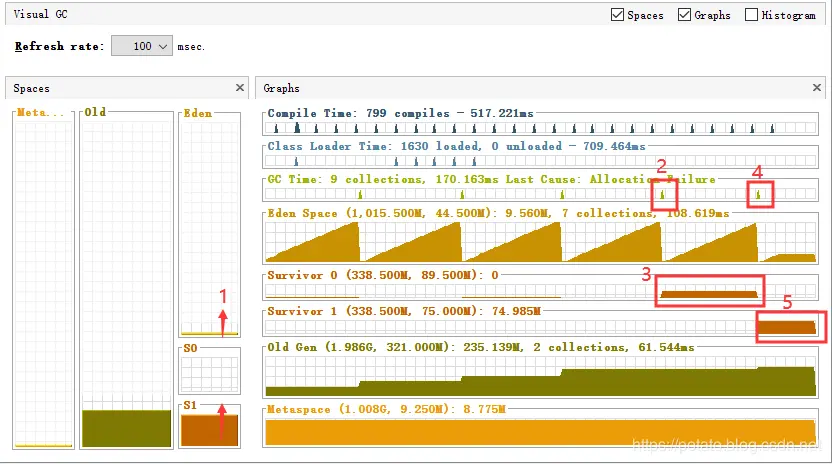Viewport: 832px width, 464px height.
Task: Click the Eden space column
Action: coord(210,228)
